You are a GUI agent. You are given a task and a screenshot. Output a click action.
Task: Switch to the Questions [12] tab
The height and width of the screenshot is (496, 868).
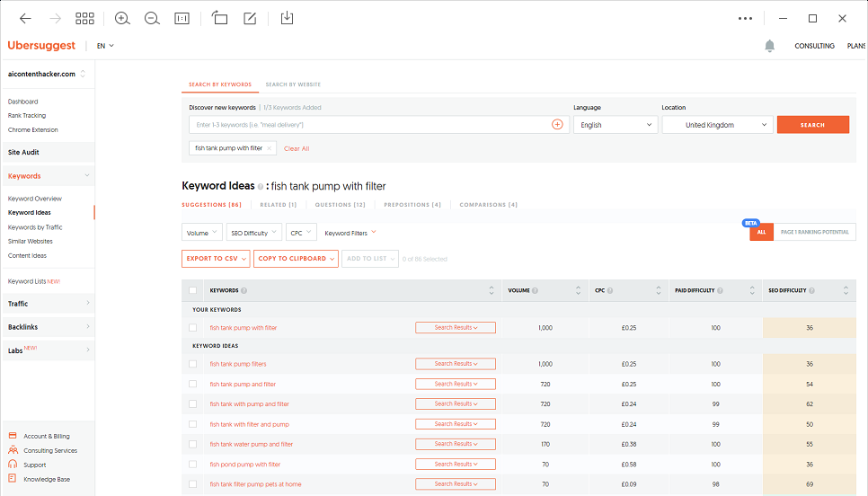[340, 205]
